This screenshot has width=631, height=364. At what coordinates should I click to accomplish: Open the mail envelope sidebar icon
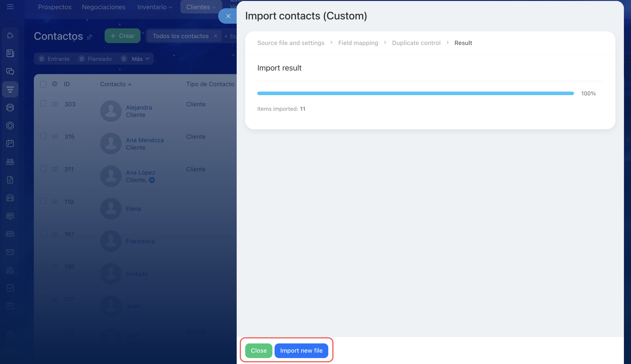(10, 252)
